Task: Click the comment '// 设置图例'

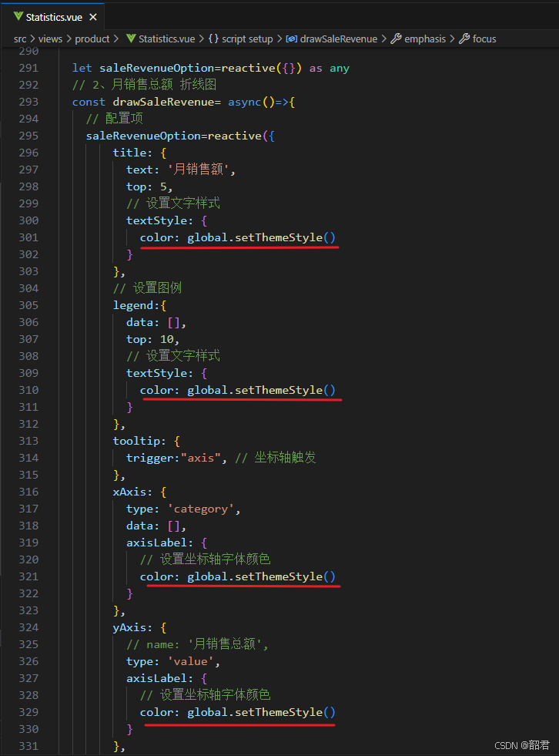Action: click(x=147, y=288)
